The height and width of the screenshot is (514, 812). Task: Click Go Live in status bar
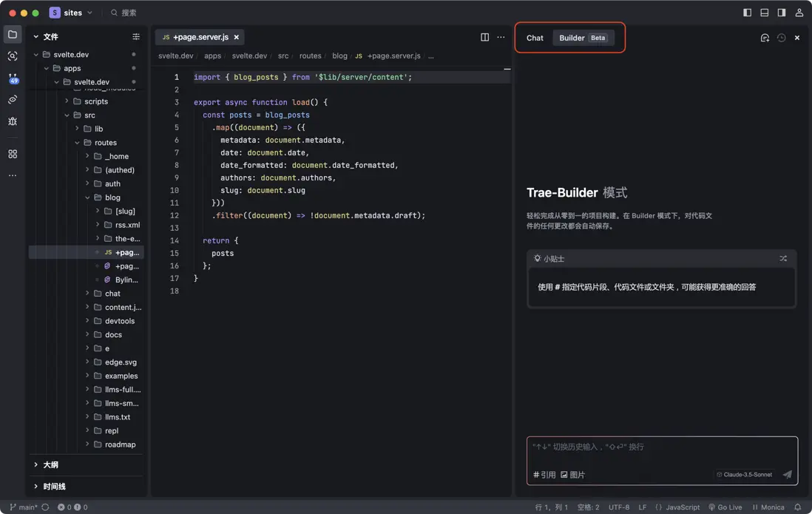coord(725,507)
